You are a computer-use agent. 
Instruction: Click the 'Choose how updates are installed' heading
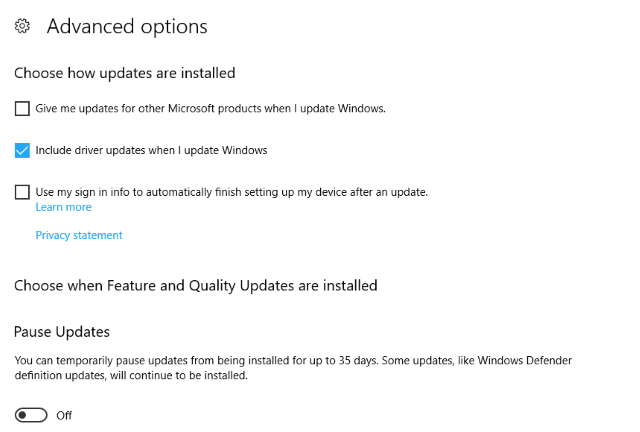click(x=125, y=73)
